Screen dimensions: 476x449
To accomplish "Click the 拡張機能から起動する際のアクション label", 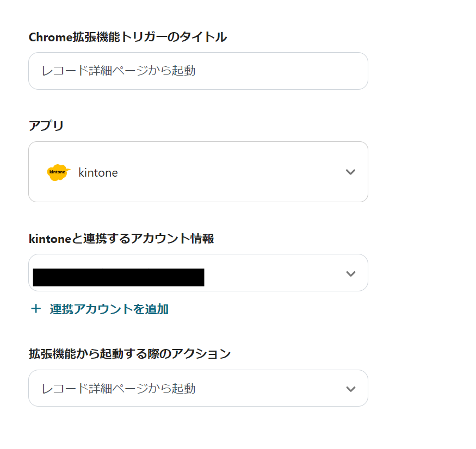I will [129, 354].
